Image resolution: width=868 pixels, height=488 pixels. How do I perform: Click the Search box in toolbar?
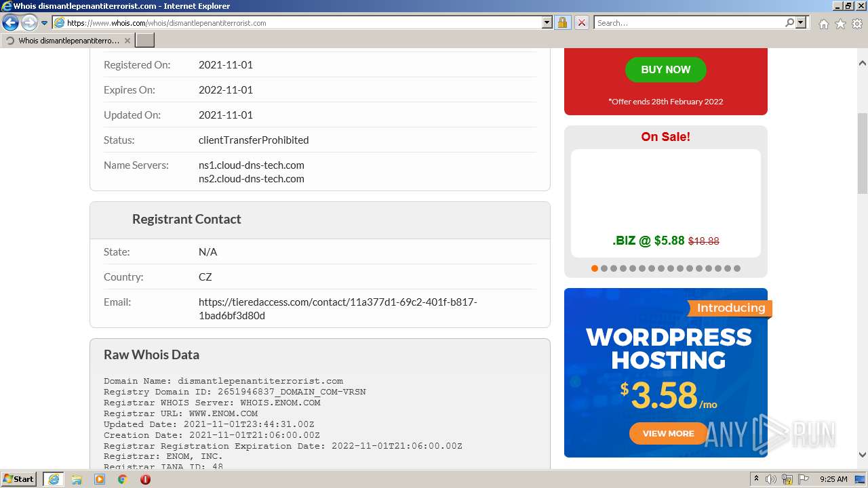tap(689, 22)
